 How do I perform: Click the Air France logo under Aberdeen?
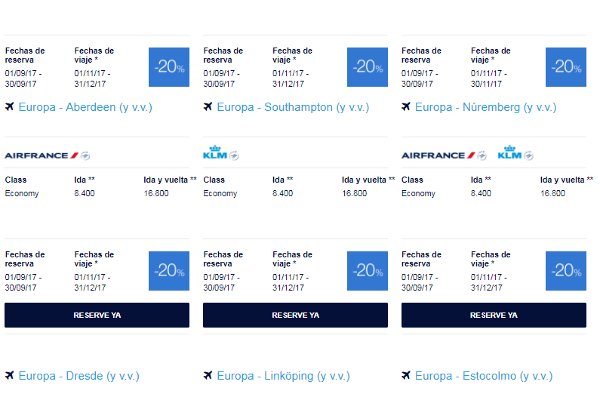click(x=47, y=155)
